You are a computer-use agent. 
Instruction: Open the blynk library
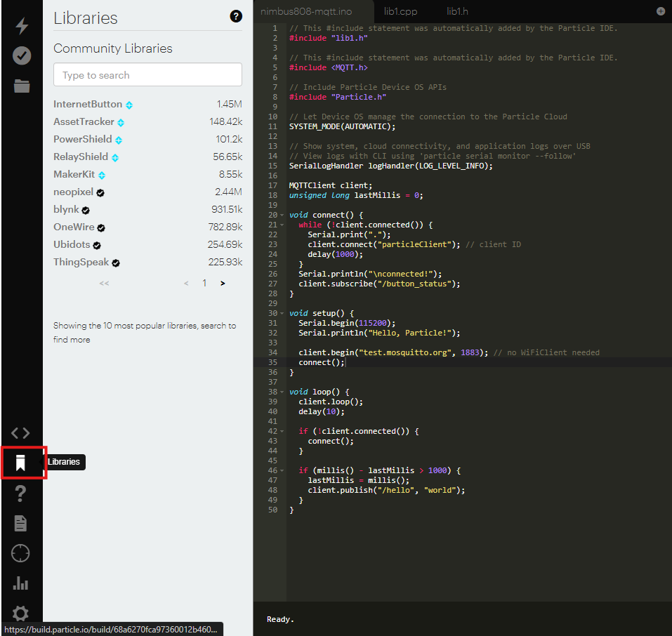tap(67, 210)
